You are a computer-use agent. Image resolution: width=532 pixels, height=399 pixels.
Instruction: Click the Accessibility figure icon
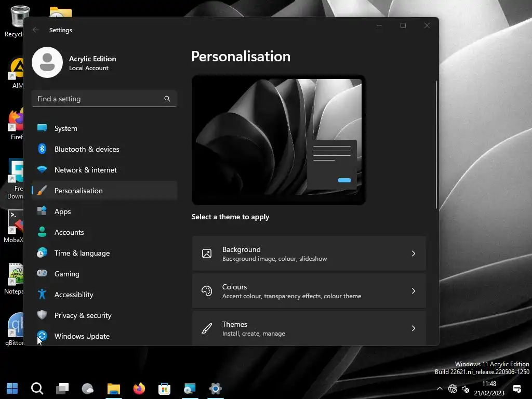[42, 294]
